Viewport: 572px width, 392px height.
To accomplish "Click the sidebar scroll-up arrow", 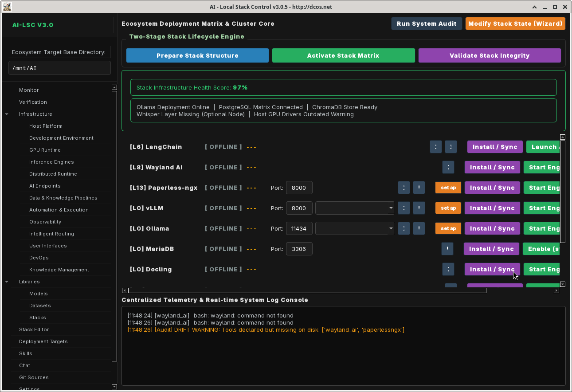I will (x=114, y=87).
